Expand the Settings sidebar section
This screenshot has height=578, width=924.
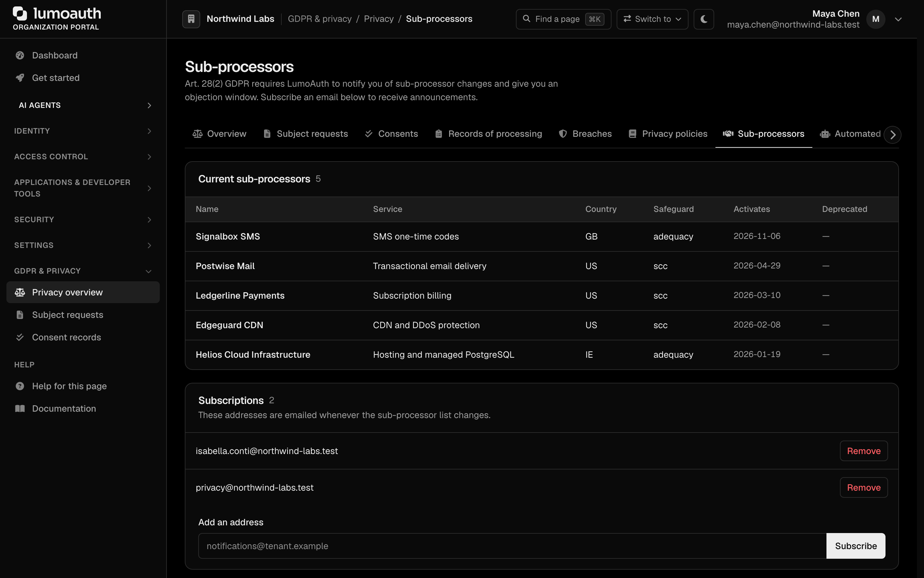coord(83,245)
